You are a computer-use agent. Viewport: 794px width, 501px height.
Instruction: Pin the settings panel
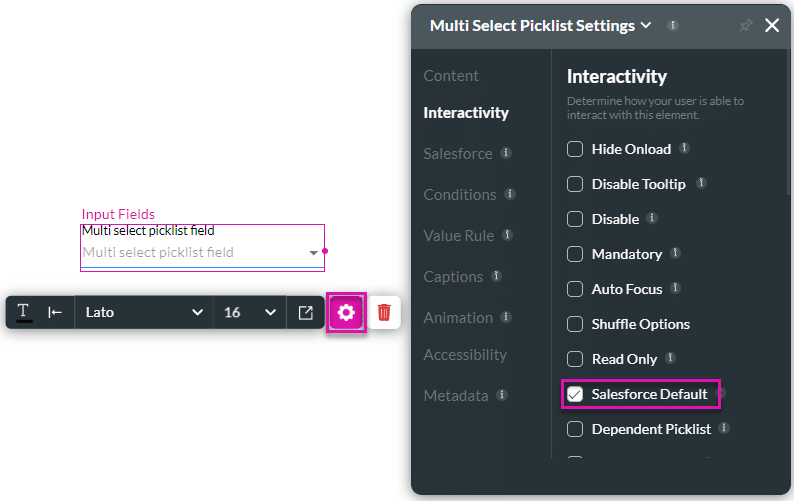[745, 26]
